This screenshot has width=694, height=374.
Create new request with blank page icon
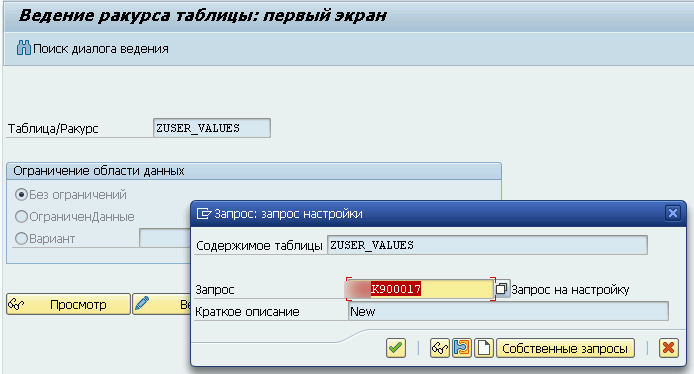pyautogui.click(x=484, y=348)
